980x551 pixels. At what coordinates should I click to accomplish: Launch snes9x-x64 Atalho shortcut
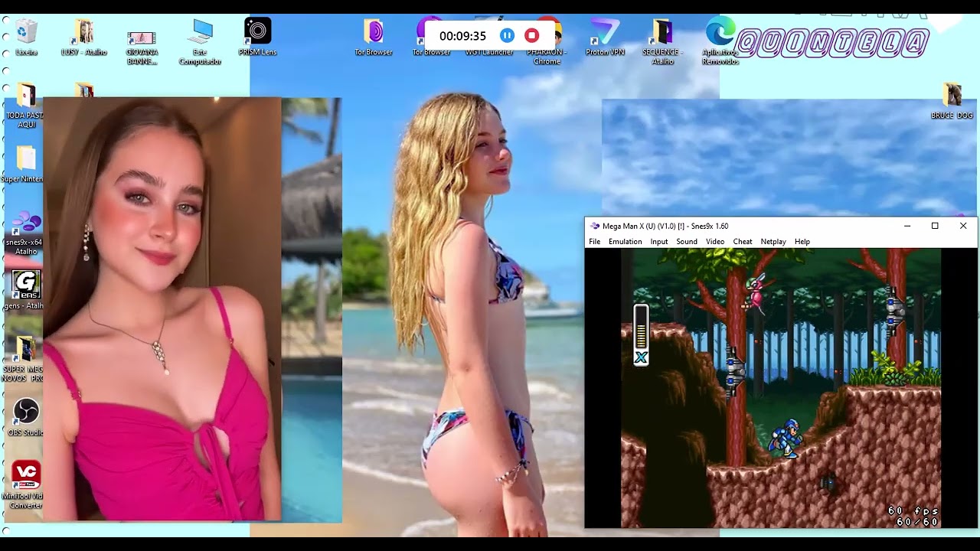(26, 232)
